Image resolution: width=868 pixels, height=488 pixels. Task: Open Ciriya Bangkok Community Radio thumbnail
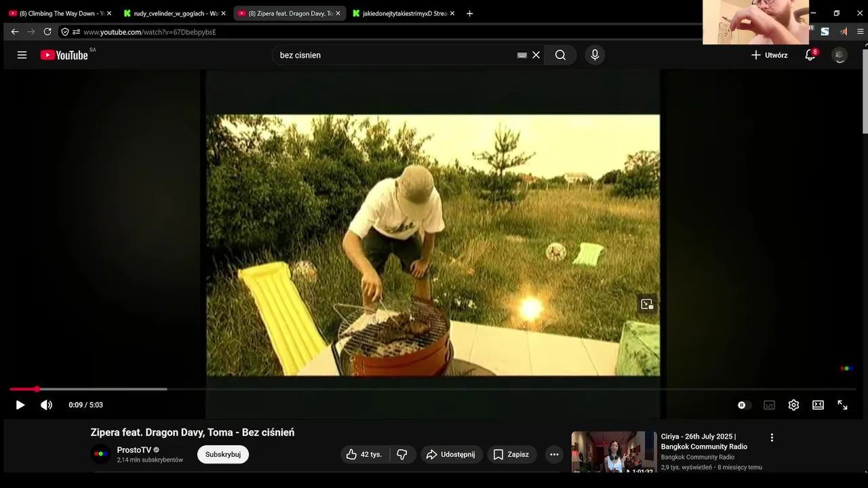(x=614, y=452)
